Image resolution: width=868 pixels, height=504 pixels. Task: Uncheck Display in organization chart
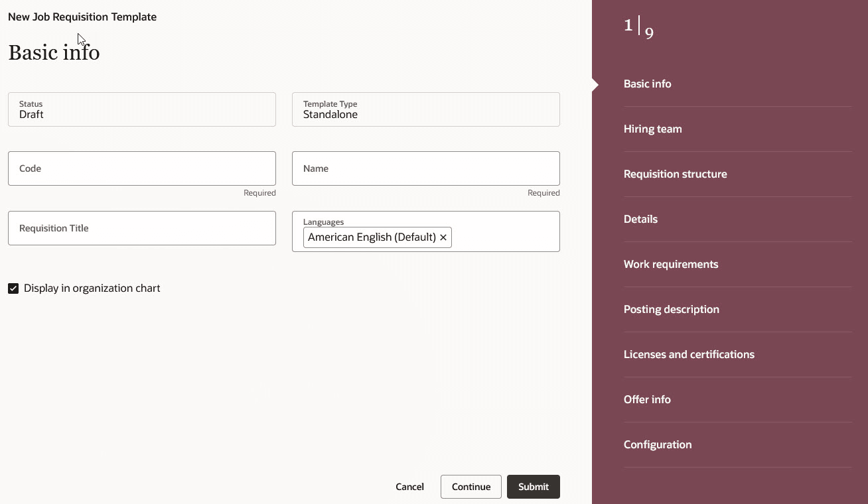(x=13, y=288)
